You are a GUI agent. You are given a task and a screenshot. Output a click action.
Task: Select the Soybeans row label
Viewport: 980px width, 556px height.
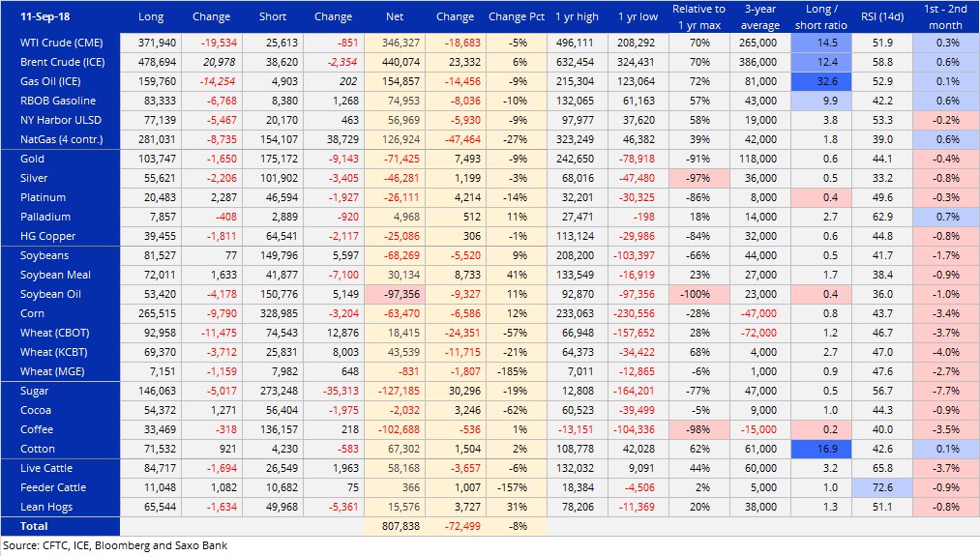click(45, 255)
